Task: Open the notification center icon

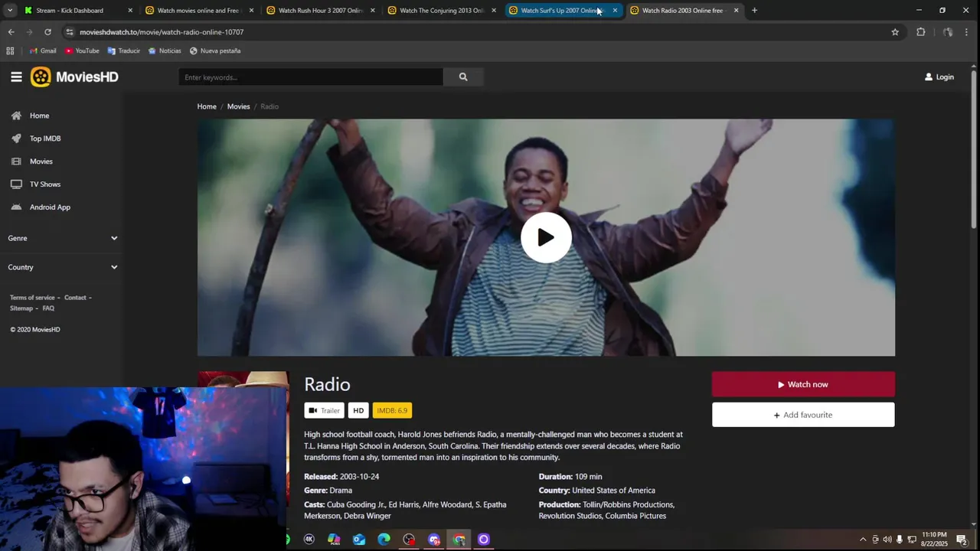Action: [x=962, y=540]
